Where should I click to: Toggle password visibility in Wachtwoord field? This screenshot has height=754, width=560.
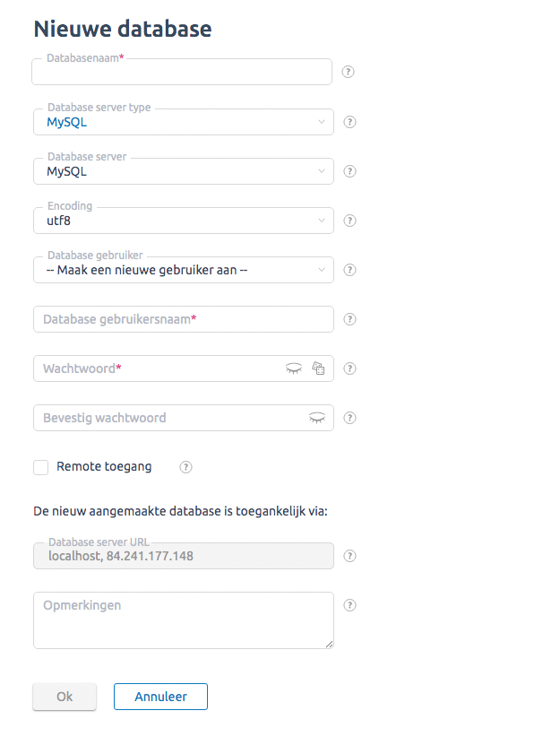[294, 368]
